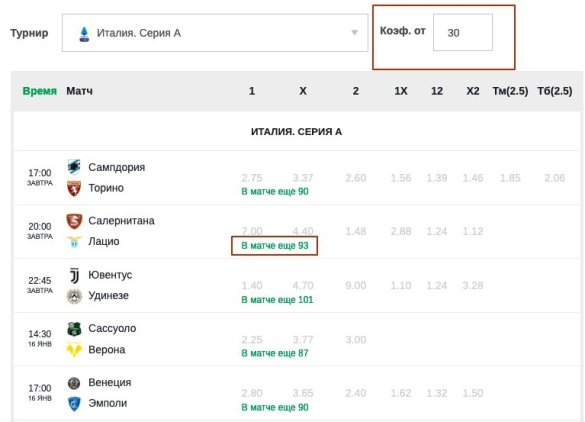Select odds 2.75 for Сампдория win
585x422 pixels.
click(252, 178)
